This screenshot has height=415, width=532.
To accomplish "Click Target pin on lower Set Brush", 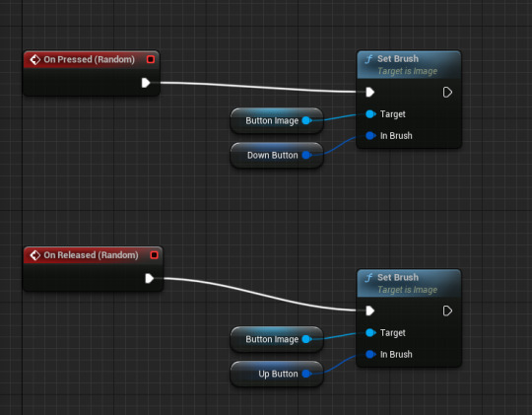I will (x=370, y=333).
